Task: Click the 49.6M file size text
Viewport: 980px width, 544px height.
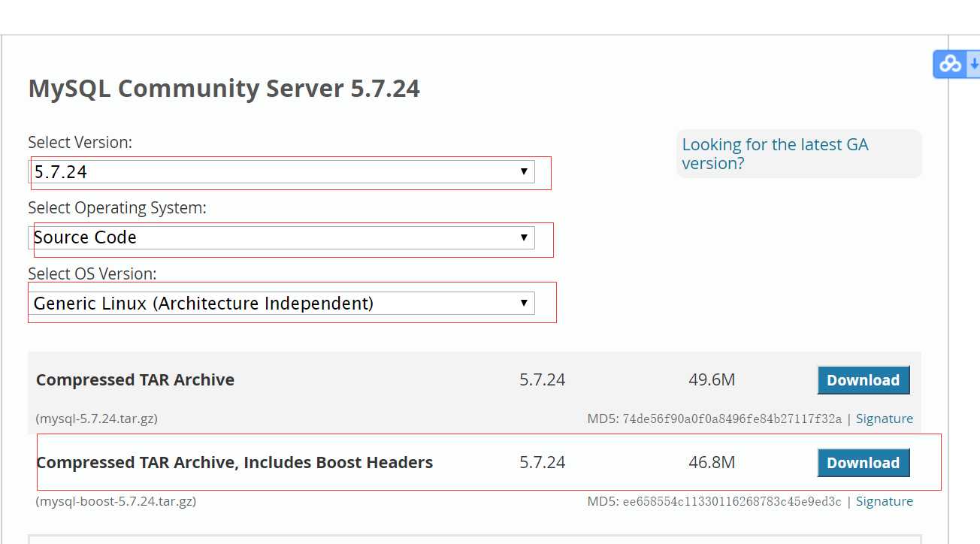Action: click(712, 380)
